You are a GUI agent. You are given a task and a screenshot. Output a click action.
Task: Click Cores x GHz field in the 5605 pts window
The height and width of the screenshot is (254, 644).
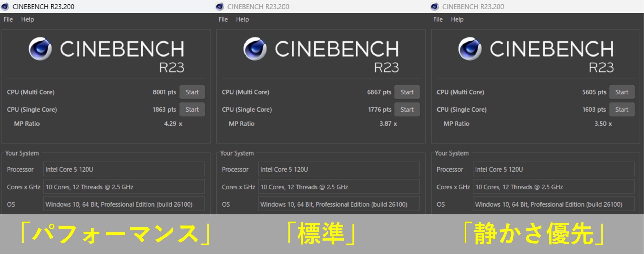(x=554, y=187)
